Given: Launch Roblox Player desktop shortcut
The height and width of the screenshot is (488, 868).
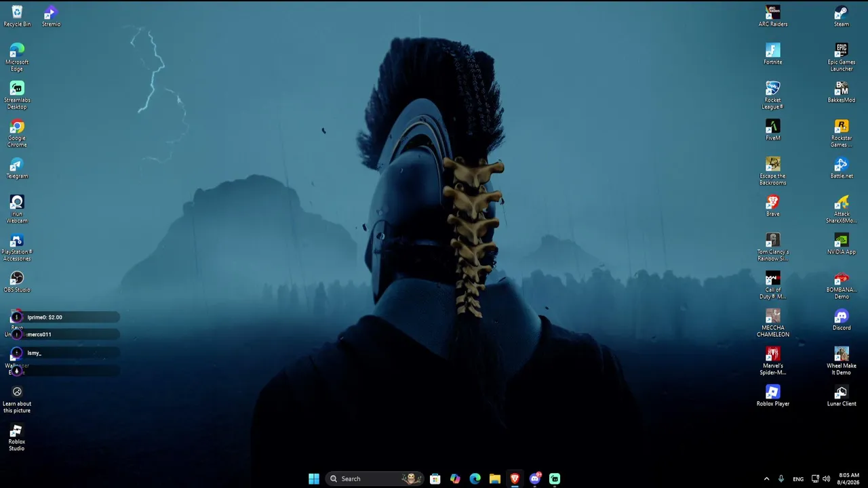Looking at the screenshot, I should (x=773, y=396).
